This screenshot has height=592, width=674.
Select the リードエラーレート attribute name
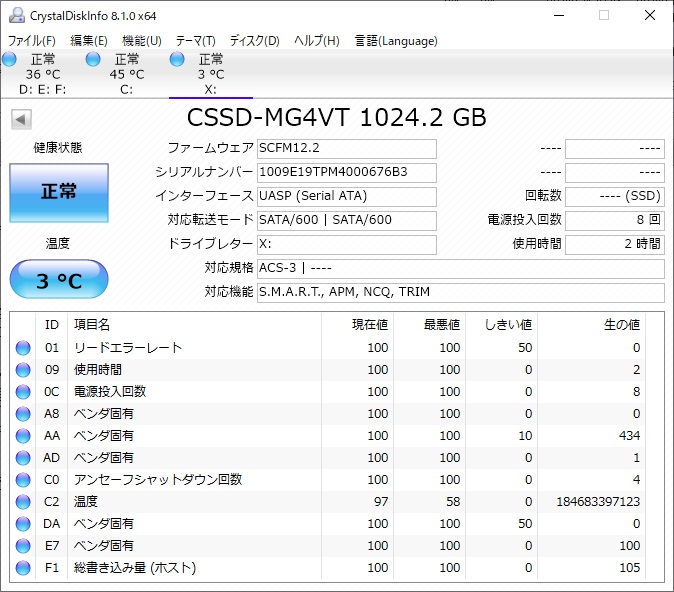click(128, 348)
